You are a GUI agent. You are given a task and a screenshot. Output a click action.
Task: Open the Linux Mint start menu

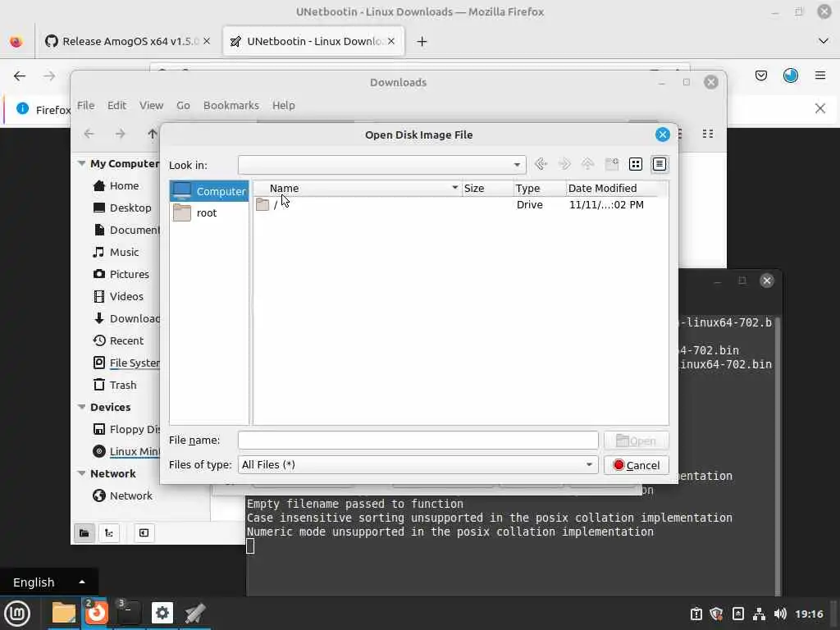click(17, 614)
